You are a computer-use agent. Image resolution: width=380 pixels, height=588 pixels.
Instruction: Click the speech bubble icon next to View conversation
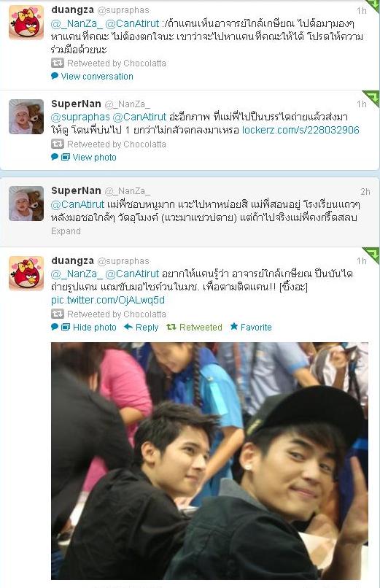point(55,76)
